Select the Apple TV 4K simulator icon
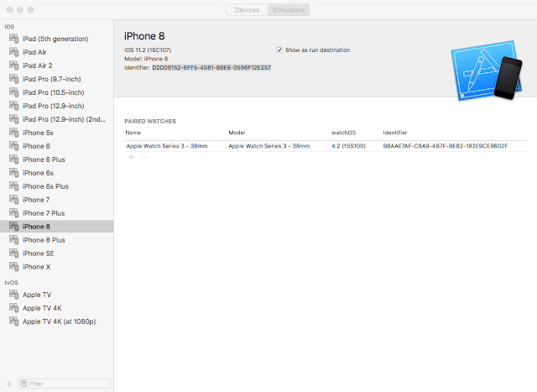Screen dimensions: 537x392 tap(13, 308)
